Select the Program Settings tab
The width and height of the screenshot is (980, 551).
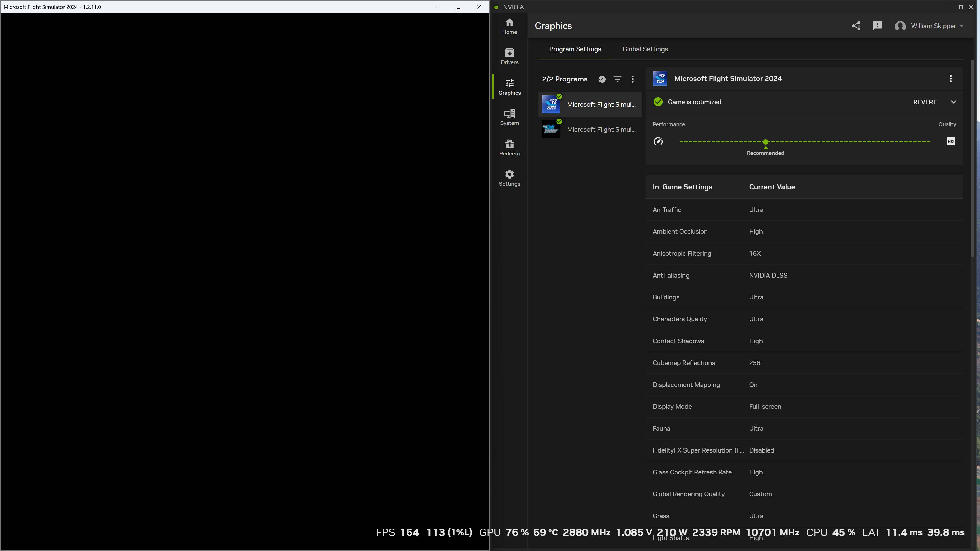coord(575,49)
